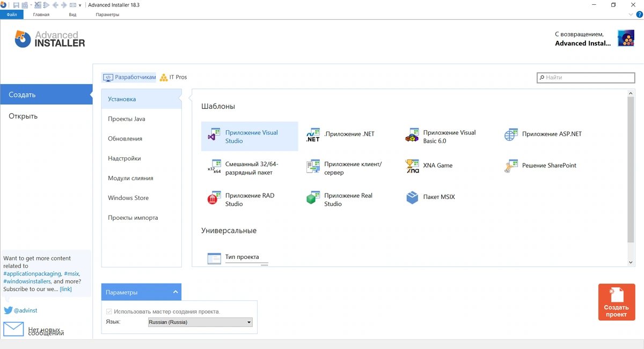Open the #msix hashtag link
The height and width of the screenshot is (349, 644).
point(72,273)
